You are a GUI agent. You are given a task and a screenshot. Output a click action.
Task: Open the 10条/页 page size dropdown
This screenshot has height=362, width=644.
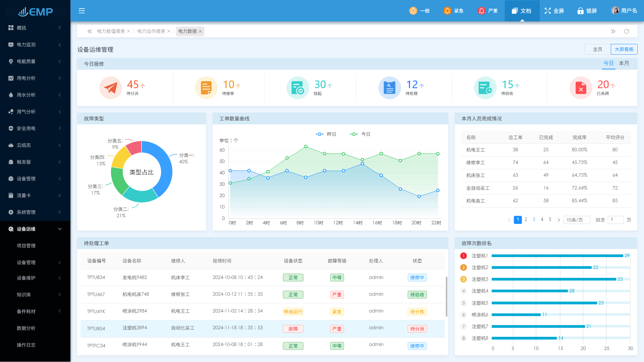coord(577,220)
